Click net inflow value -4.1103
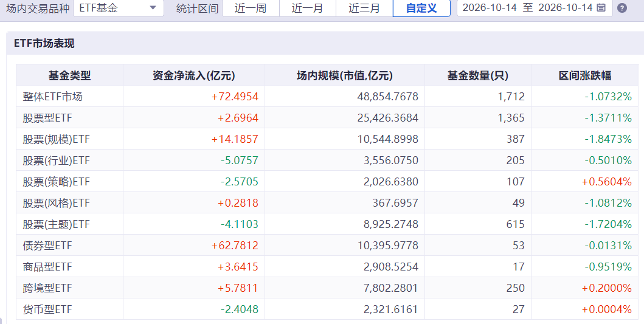Viewport: 644px width, 324px height. click(240, 224)
